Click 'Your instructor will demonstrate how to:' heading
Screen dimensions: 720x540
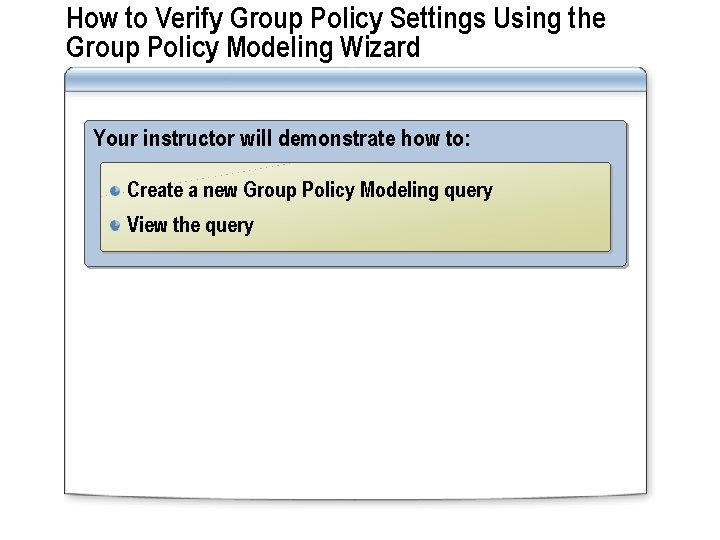[281, 138]
